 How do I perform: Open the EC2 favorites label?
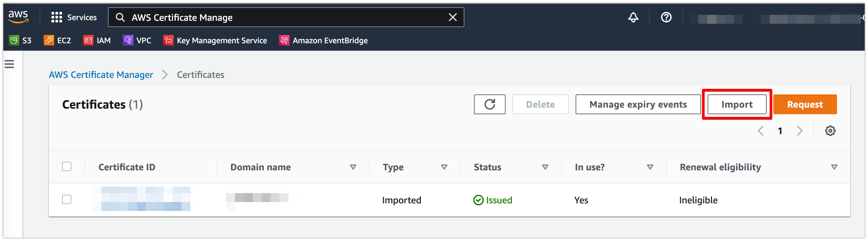tap(64, 41)
